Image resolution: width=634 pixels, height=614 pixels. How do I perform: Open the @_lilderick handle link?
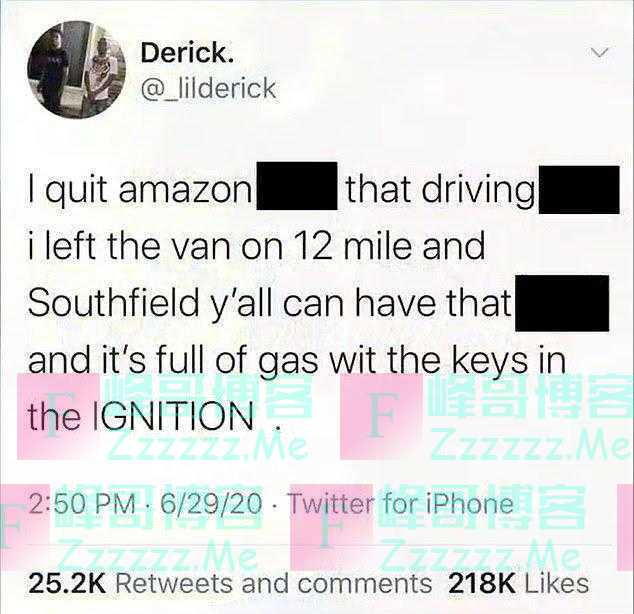coord(208,88)
